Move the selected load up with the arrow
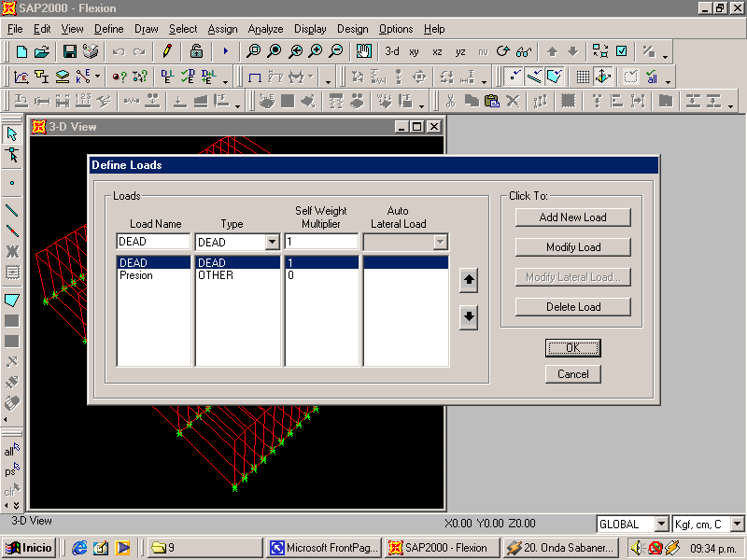Viewport: 747px width, 560px height. (x=469, y=280)
